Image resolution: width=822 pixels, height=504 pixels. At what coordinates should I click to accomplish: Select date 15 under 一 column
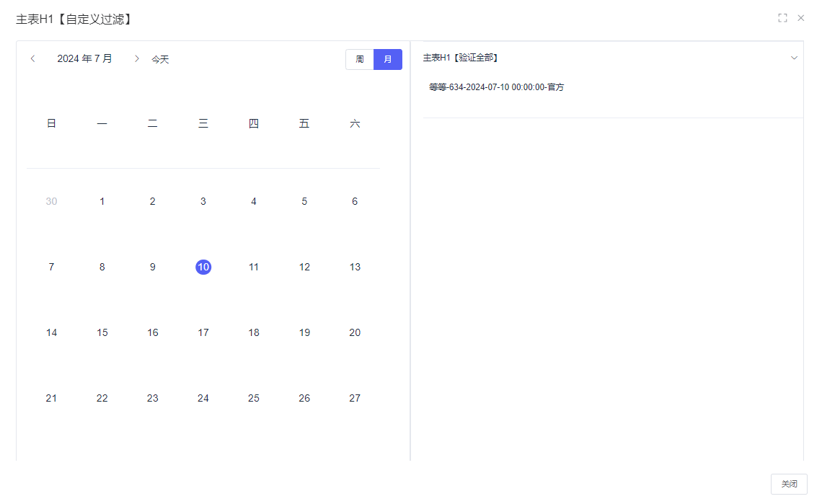tap(102, 332)
